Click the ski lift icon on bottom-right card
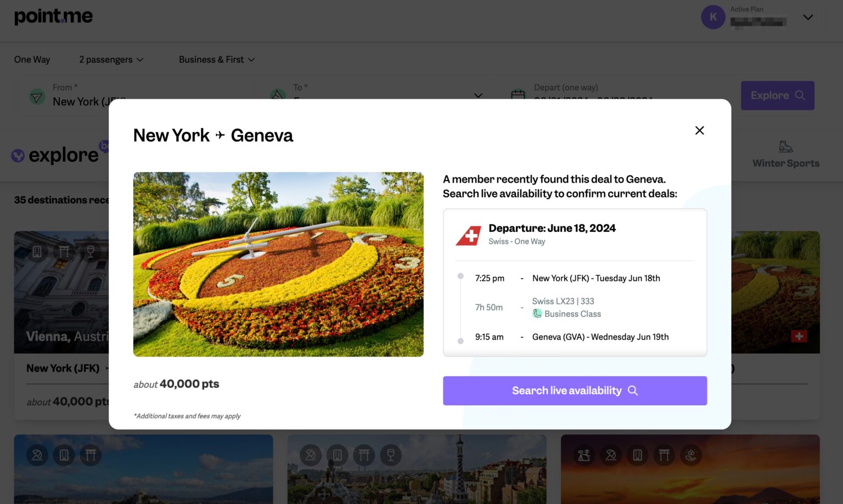Screen dimensions: 843x504 coord(584,455)
